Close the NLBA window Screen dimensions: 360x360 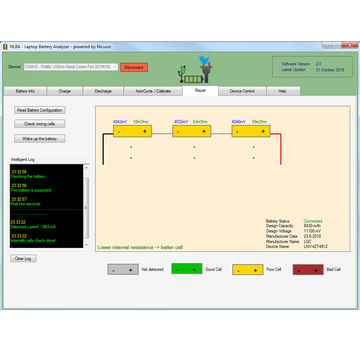click(350, 45)
